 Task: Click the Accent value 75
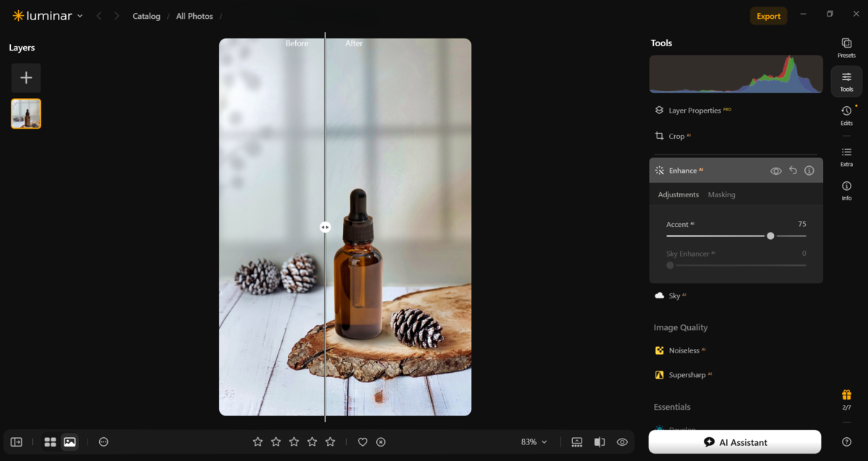802,224
